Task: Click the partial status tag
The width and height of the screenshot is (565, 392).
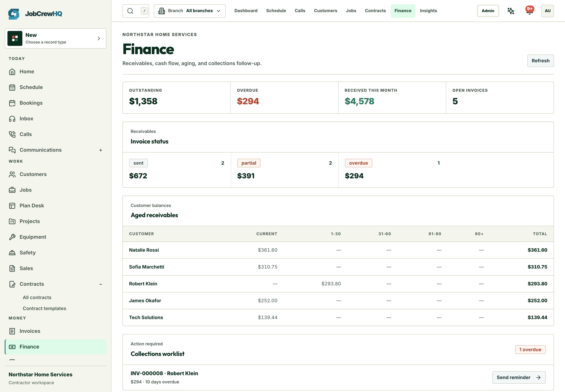Action: click(x=249, y=163)
